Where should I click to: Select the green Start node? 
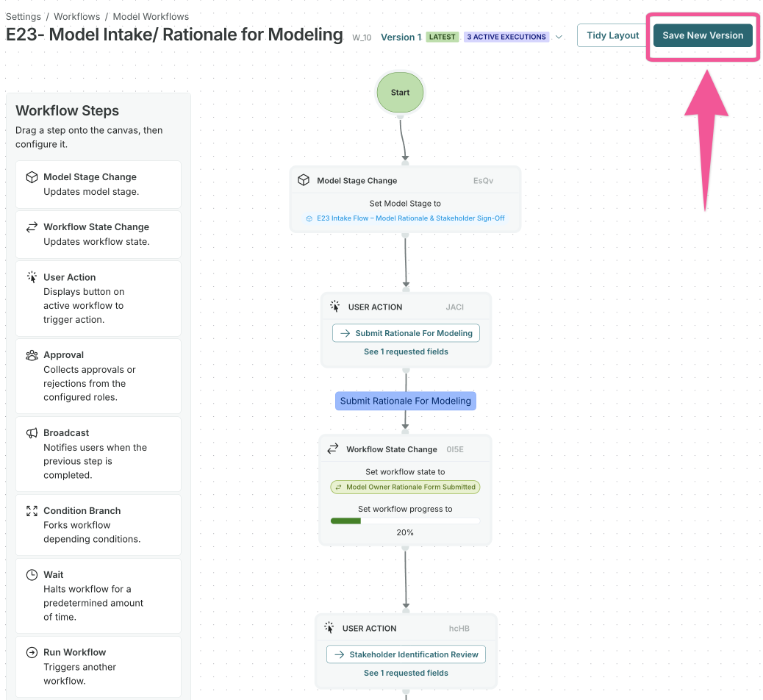point(401,93)
